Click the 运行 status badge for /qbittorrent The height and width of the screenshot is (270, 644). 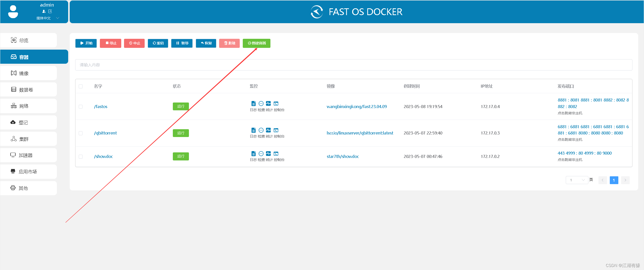coord(181,133)
